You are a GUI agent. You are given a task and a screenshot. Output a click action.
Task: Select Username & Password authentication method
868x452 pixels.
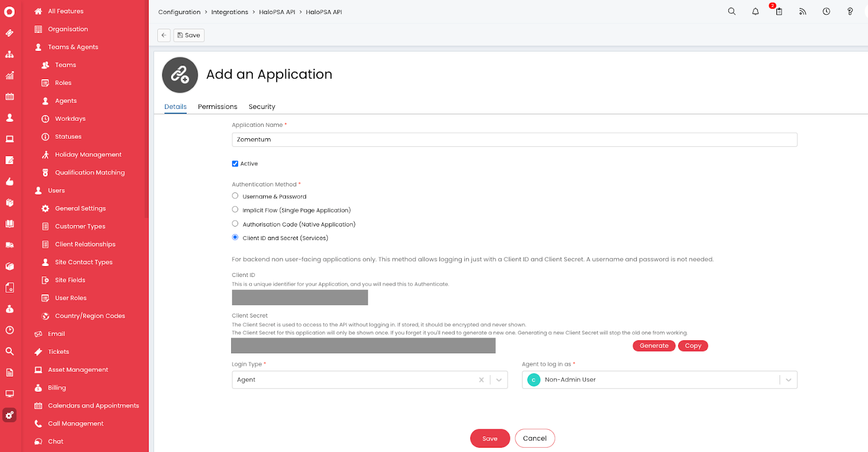pyautogui.click(x=235, y=196)
